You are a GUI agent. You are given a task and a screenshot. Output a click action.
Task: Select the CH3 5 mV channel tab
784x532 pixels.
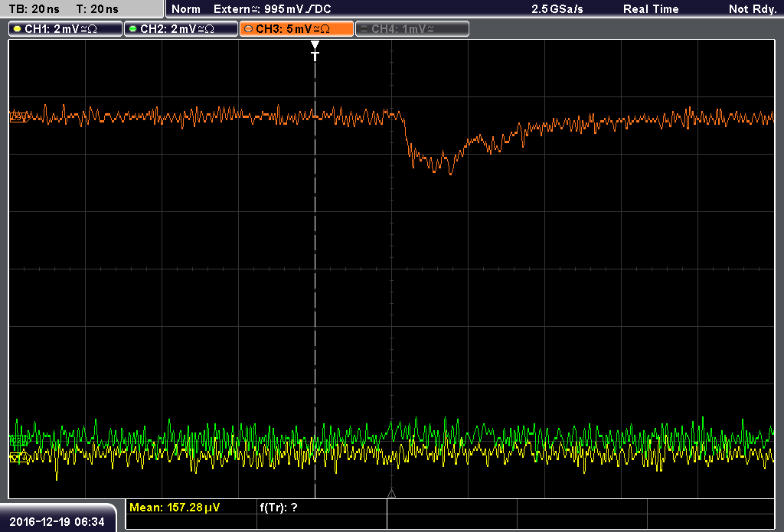coord(296,29)
